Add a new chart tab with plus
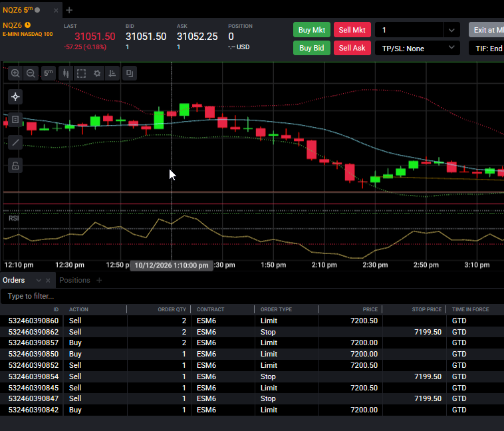Screen dimensions: 504x431 point(68,10)
